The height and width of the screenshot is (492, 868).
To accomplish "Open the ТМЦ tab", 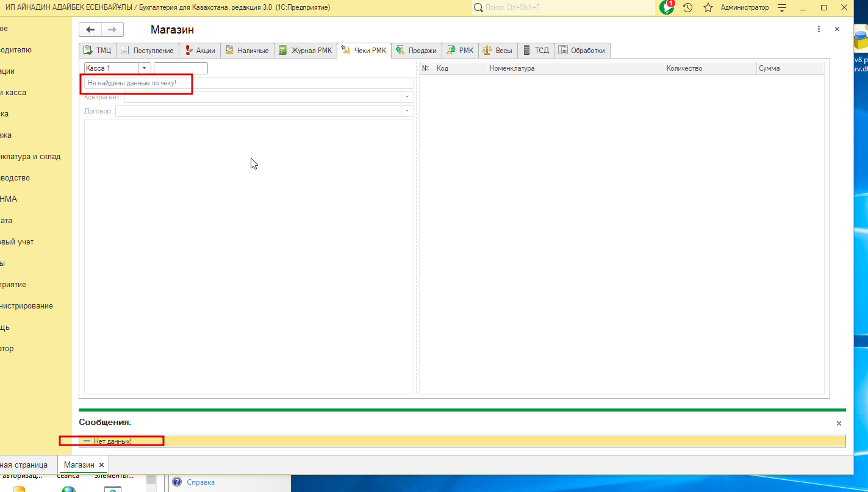I will coord(98,51).
